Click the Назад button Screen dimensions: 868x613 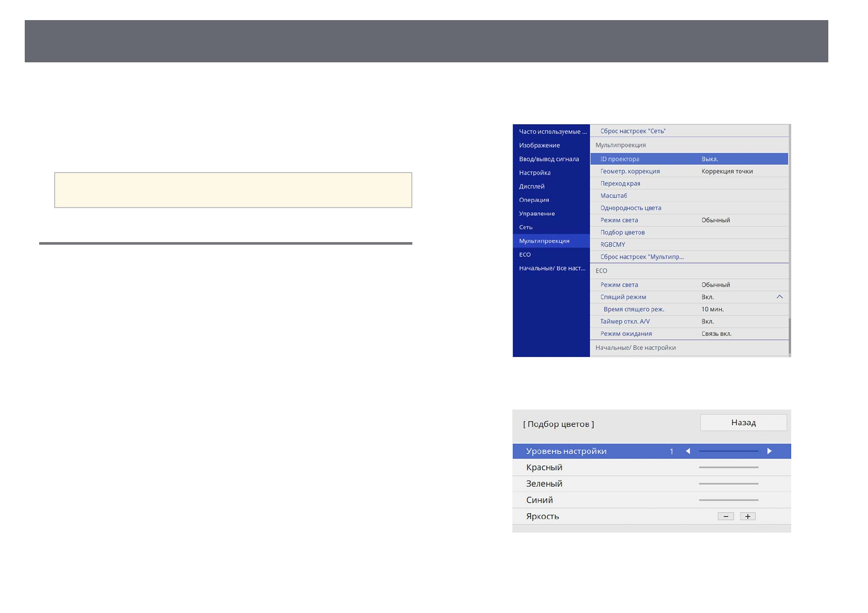tap(743, 422)
